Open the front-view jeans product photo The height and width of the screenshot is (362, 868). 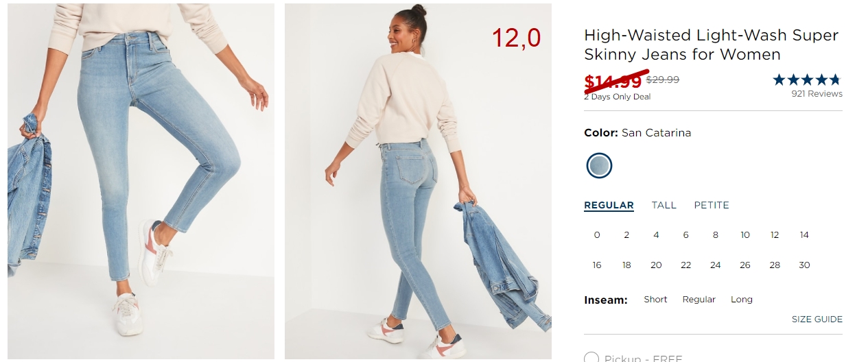(141, 181)
